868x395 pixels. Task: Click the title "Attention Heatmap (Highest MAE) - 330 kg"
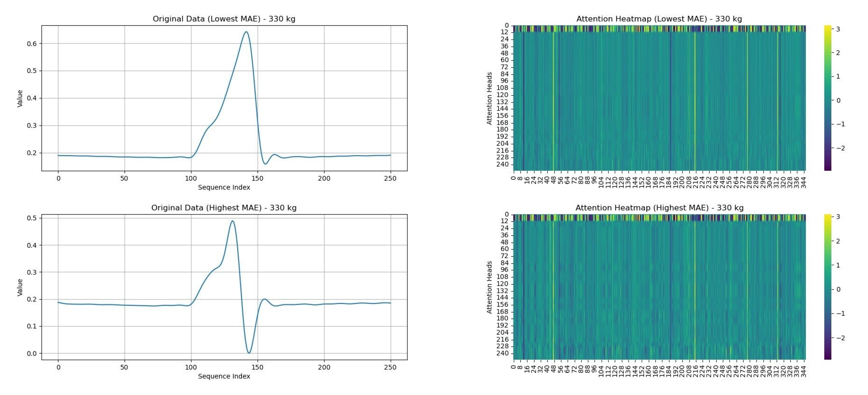pos(659,208)
